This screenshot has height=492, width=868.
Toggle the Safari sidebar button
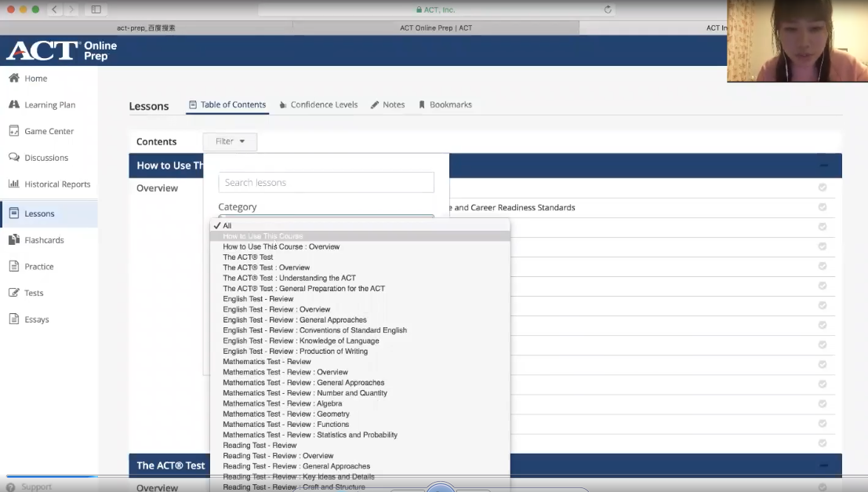pyautogui.click(x=96, y=9)
